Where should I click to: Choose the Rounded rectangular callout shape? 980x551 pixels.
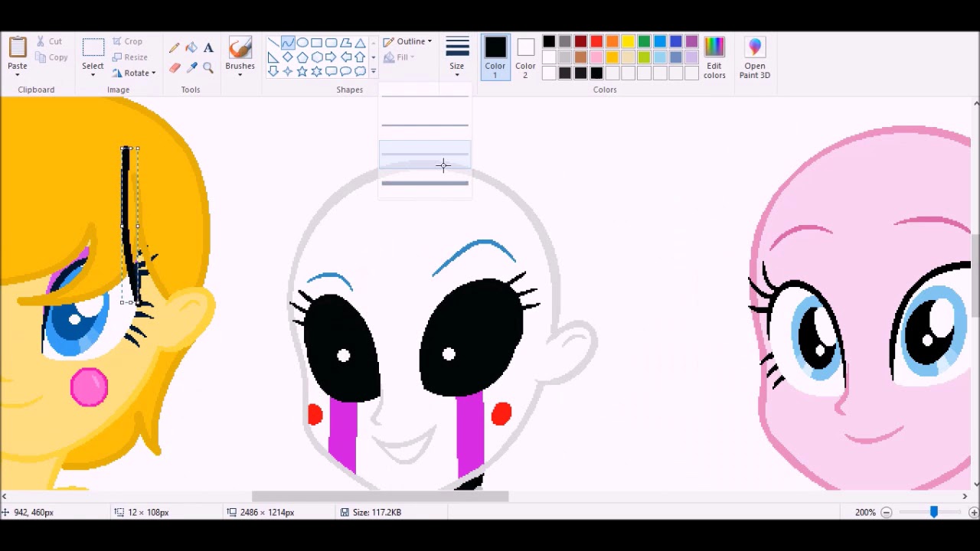click(x=332, y=71)
